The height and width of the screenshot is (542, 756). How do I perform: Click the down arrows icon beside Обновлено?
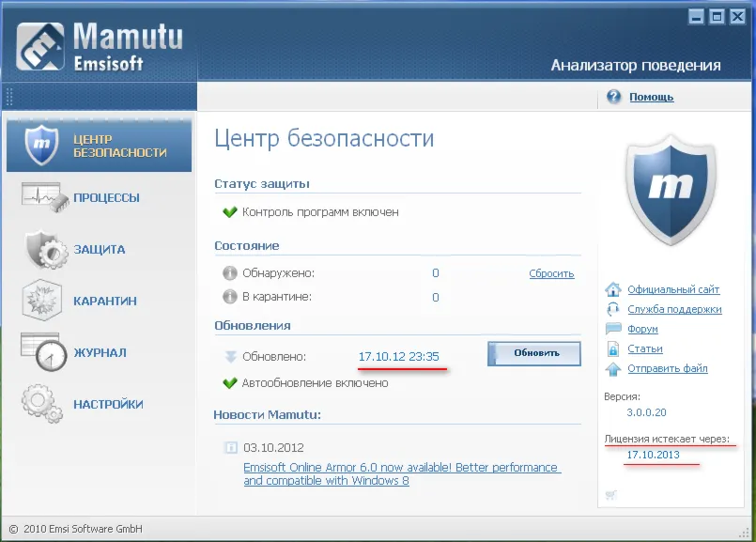(x=230, y=356)
